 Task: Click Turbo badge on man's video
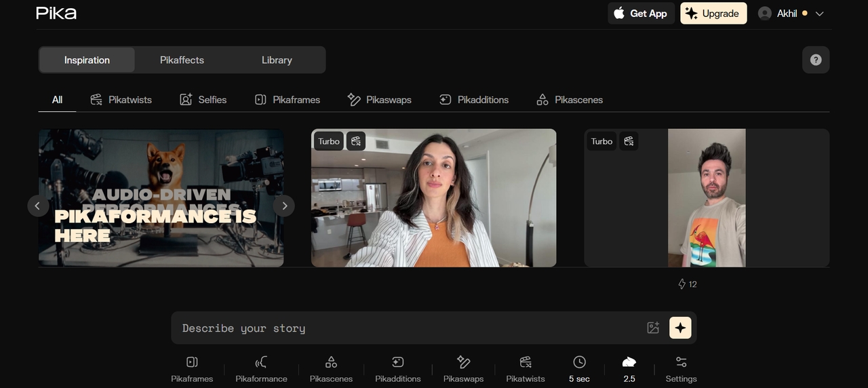click(601, 141)
